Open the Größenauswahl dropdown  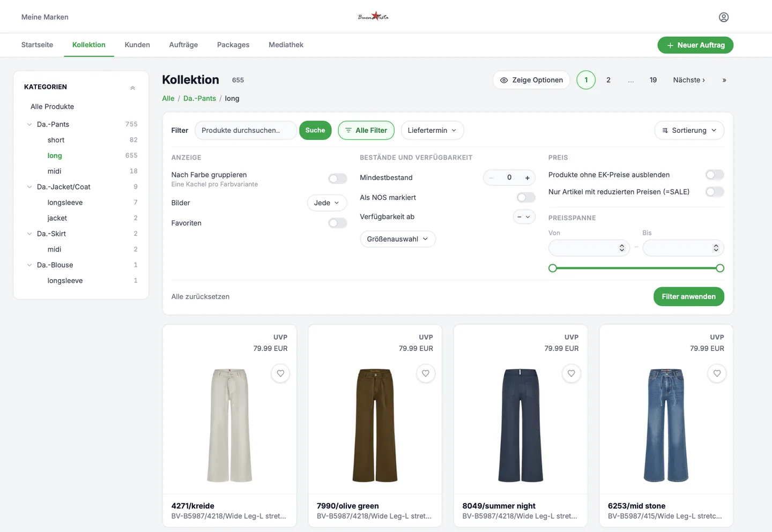coord(398,239)
